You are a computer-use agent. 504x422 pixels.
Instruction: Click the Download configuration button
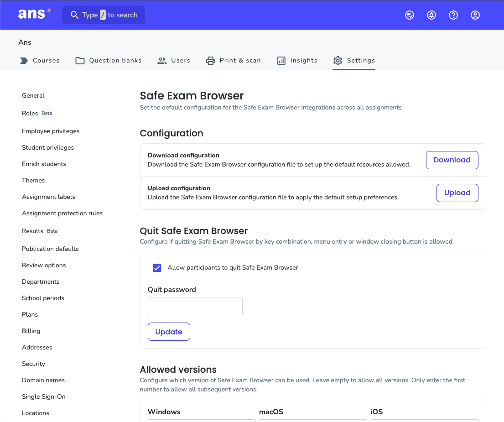(x=452, y=160)
